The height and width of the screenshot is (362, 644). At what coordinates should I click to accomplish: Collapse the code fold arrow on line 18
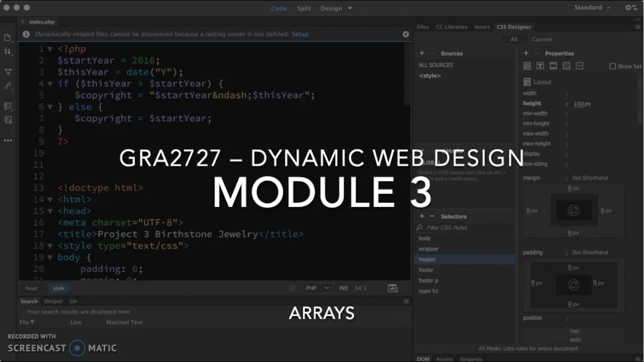[50, 246]
